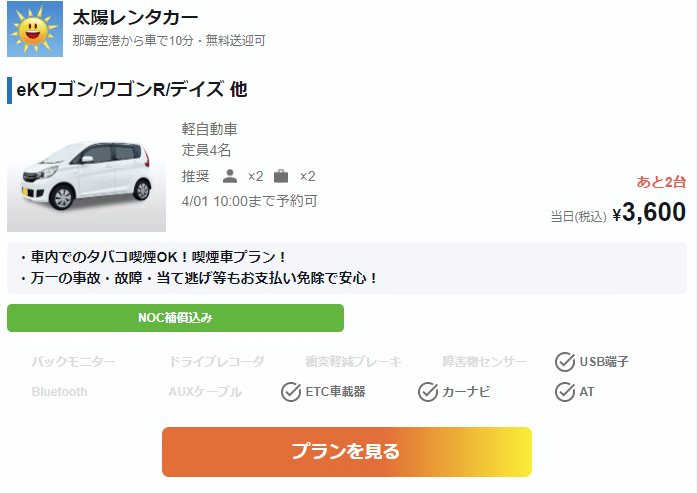The height and width of the screenshot is (493, 697).
Task: Click the ETC車載器 checkmark icon
Action: pos(291,391)
